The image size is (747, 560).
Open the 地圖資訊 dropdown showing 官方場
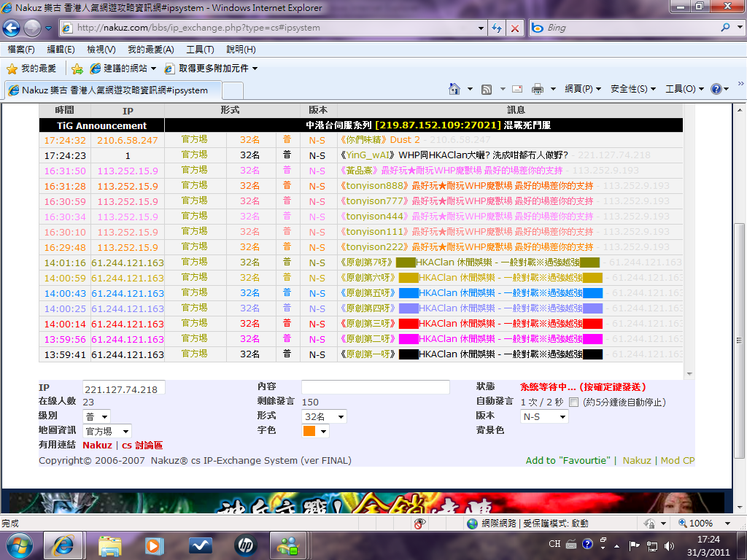tap(107, 432)
